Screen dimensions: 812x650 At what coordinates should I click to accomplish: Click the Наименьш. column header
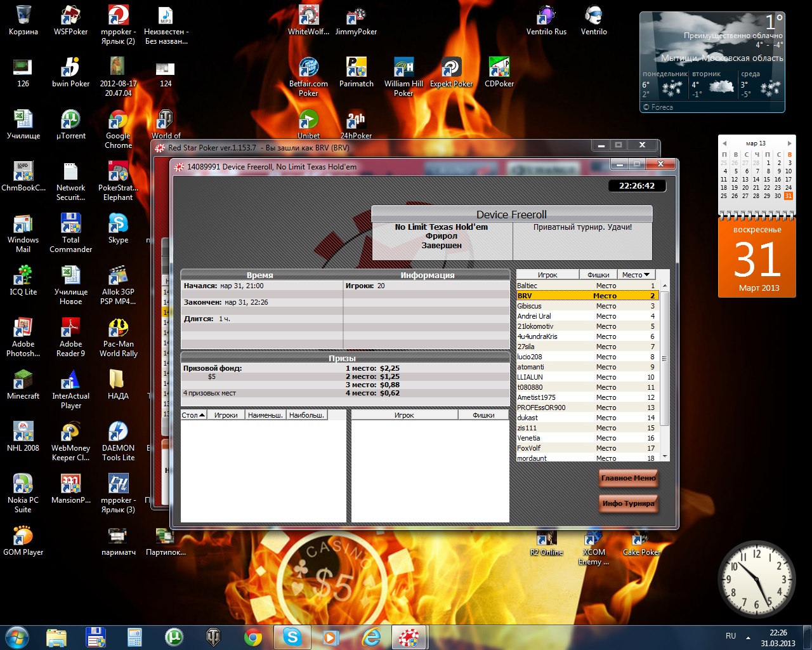coord(265,415)
